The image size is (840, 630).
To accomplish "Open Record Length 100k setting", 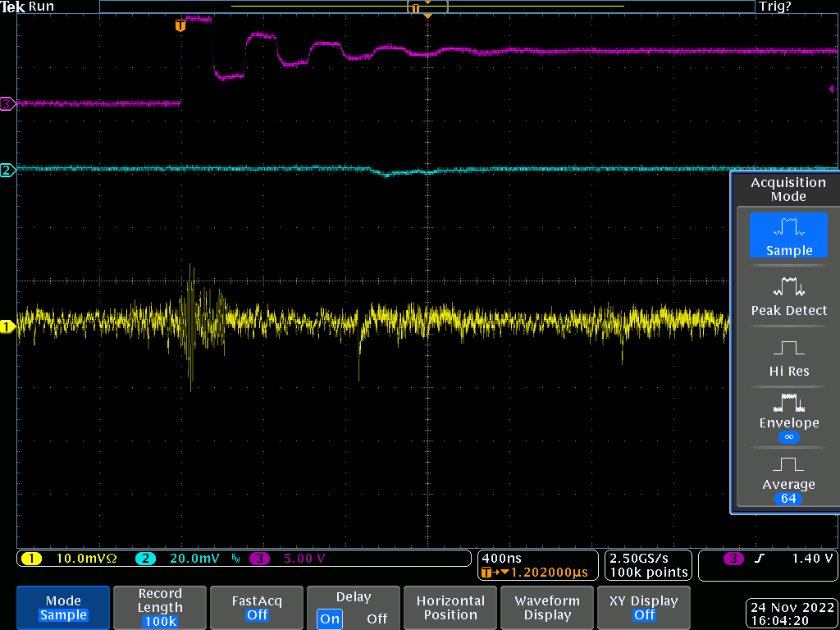I will click(160, 608).
